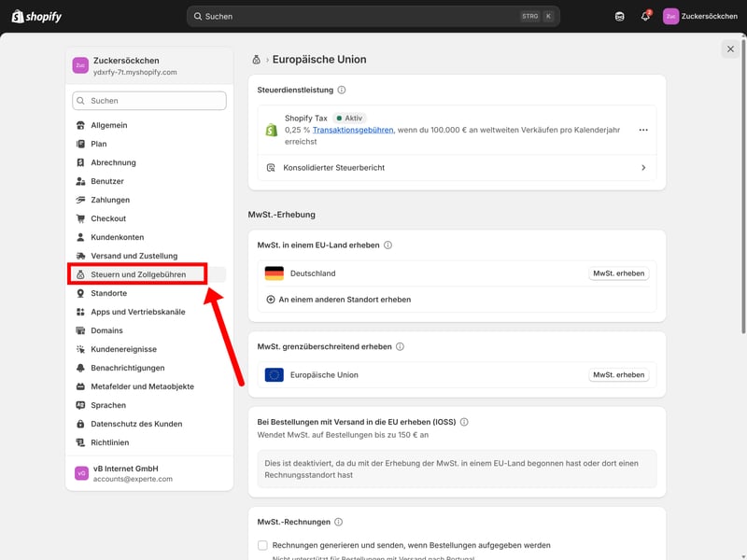Click the info icon beside Steuerdienstleistung
The height and width of the screenshot is (560, 747).
tap(342, 91)
